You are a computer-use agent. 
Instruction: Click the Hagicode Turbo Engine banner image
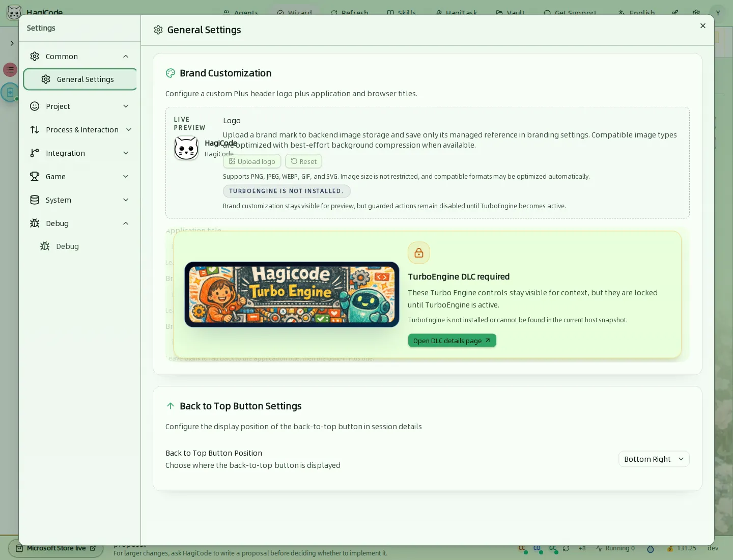292,294
